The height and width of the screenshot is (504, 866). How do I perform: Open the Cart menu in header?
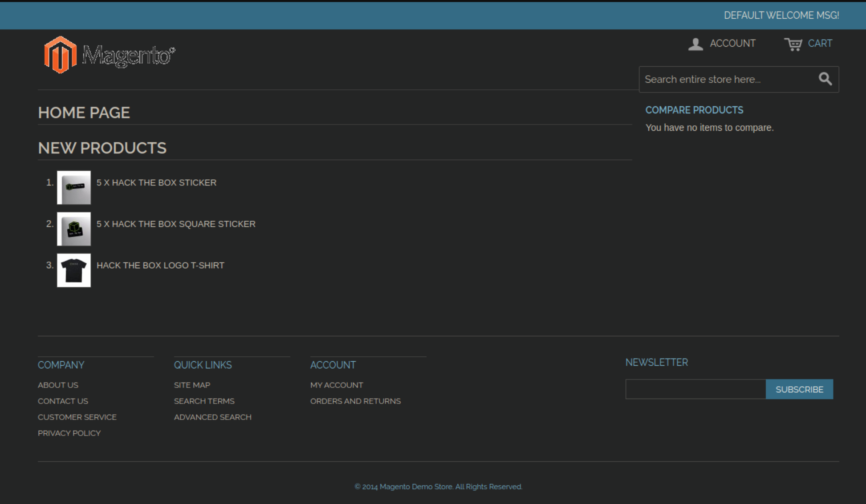820,44
